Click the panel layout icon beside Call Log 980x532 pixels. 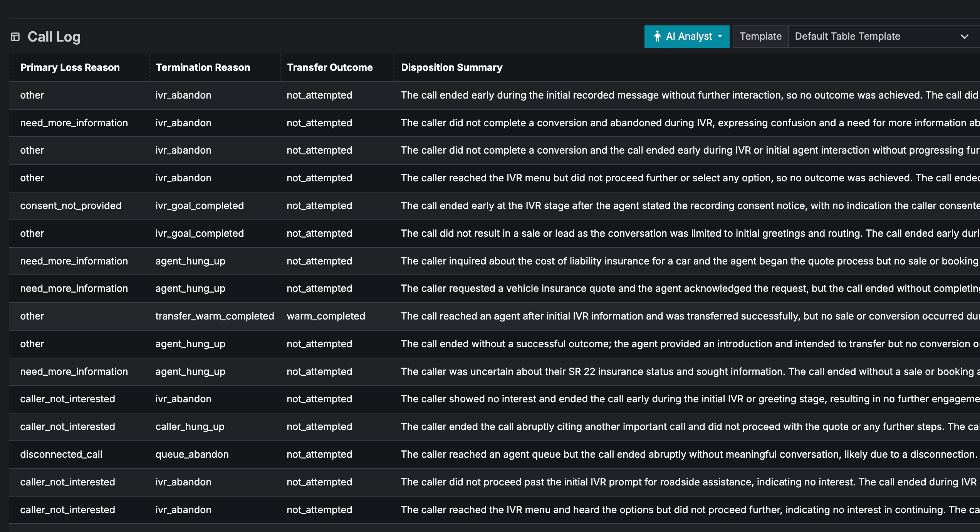tap(15, 37)
